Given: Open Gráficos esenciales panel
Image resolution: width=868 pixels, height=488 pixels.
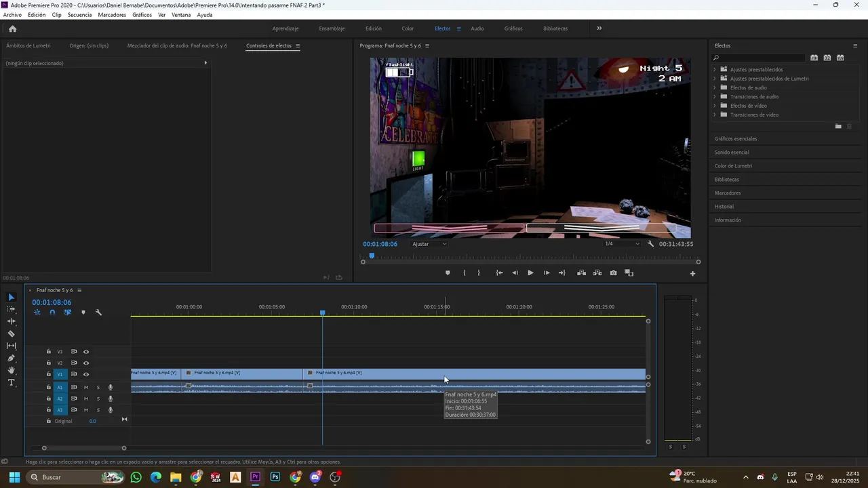Looking at the screenshot, I should click(x=736, y=139).
